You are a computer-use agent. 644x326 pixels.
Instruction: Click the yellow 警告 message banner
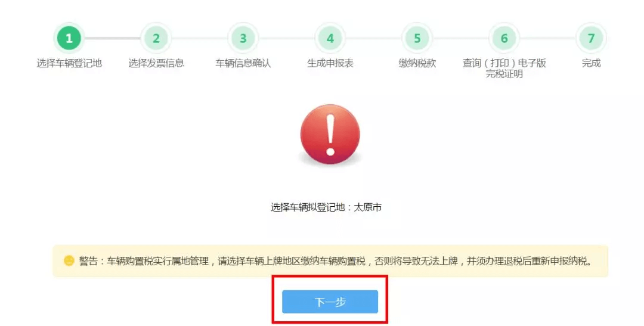[330, 261]
